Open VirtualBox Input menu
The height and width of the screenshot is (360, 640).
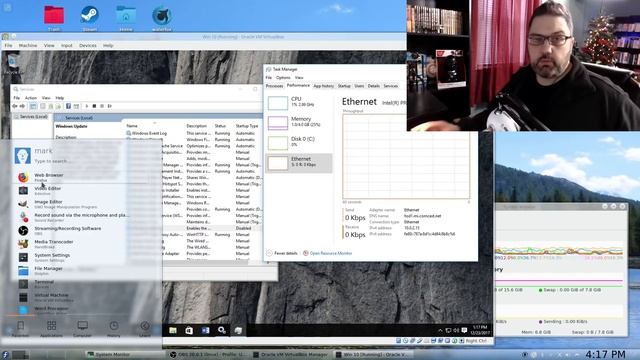(67, 45)
